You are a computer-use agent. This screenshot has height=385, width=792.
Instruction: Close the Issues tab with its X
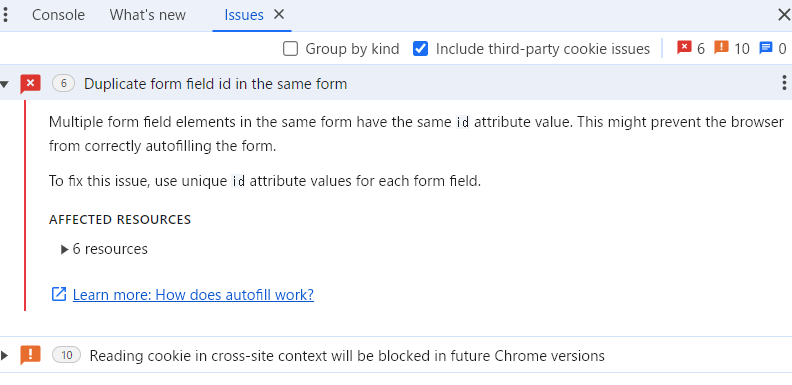(279, 15)
